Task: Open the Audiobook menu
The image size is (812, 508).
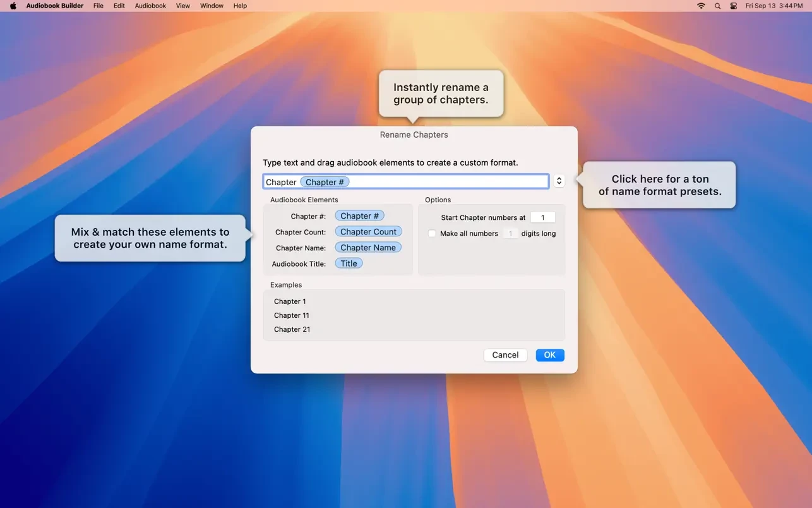Action: [x=150, y=6]
